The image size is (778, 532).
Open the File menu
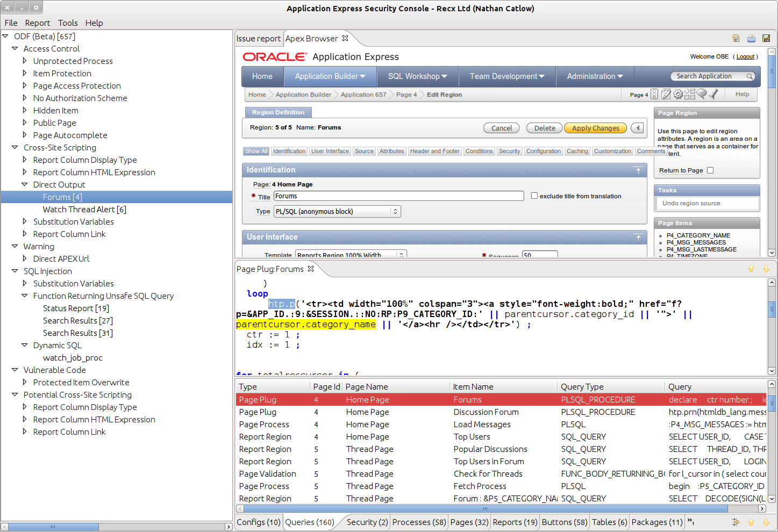pos(11,23)
